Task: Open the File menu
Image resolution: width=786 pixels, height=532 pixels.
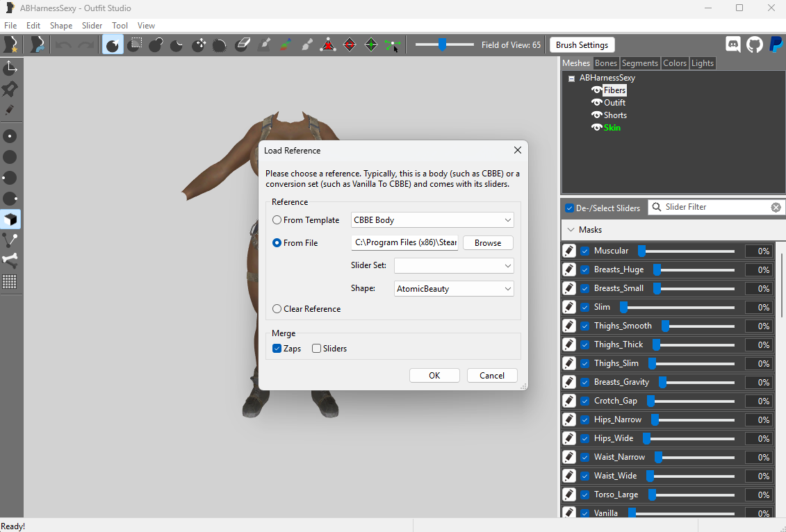Action: (x=10, y=26)
